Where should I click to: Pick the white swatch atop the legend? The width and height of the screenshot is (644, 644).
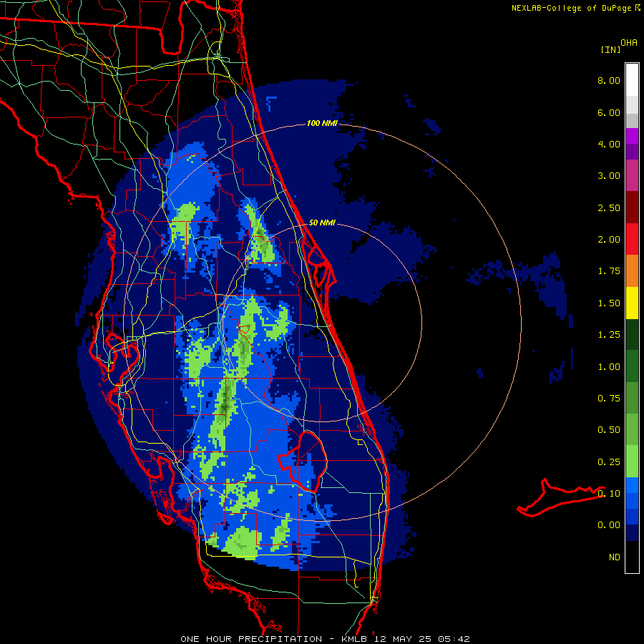click(632, 80)
